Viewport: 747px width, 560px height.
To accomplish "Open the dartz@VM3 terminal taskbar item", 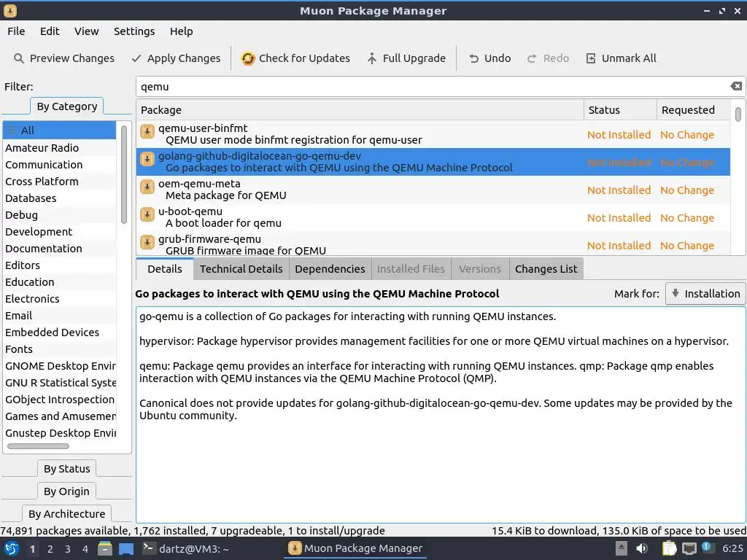I will tap(187, 548).
